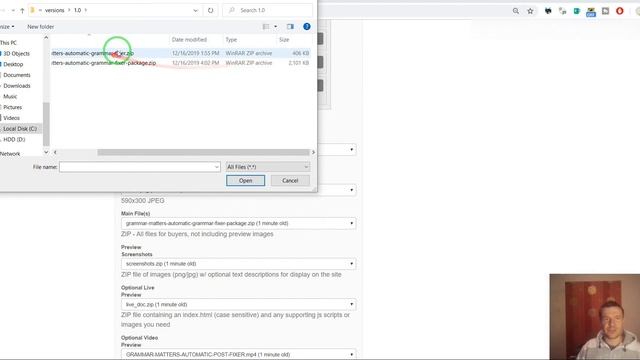This screenshot has height=360, width=640.
Task: Open Optional Live Preview live_doc.zip dropdown
Action: coord(238,304)
